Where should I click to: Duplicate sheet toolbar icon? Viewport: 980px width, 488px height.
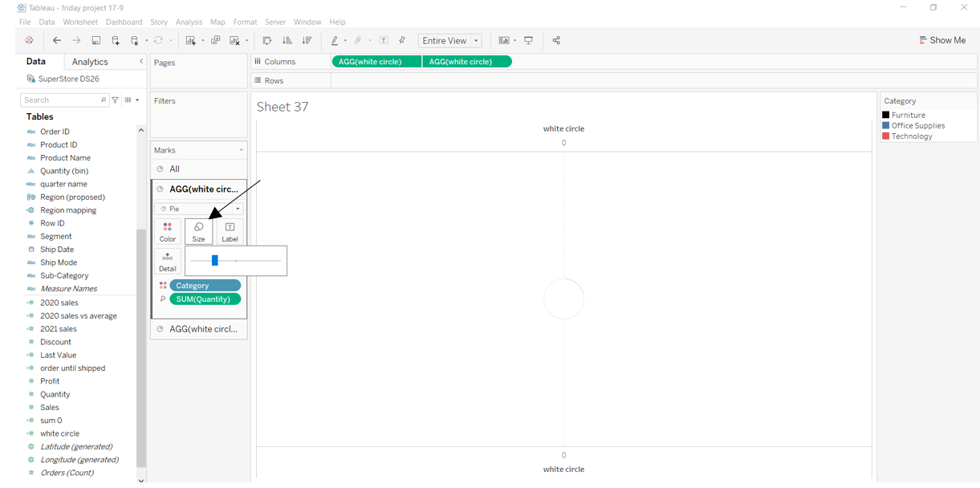[x=215, y=40]
